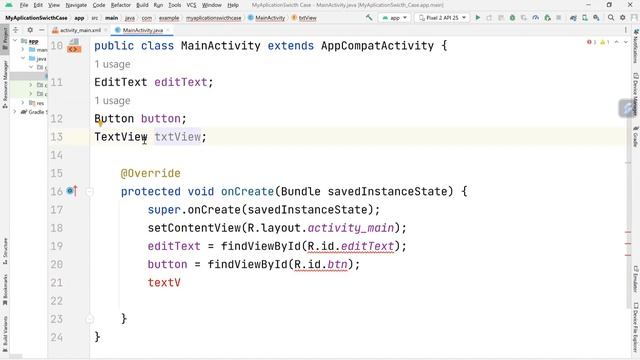640x360 pixels.
Task: Open Device Manager icon in top toolbar
Action: 585,18
